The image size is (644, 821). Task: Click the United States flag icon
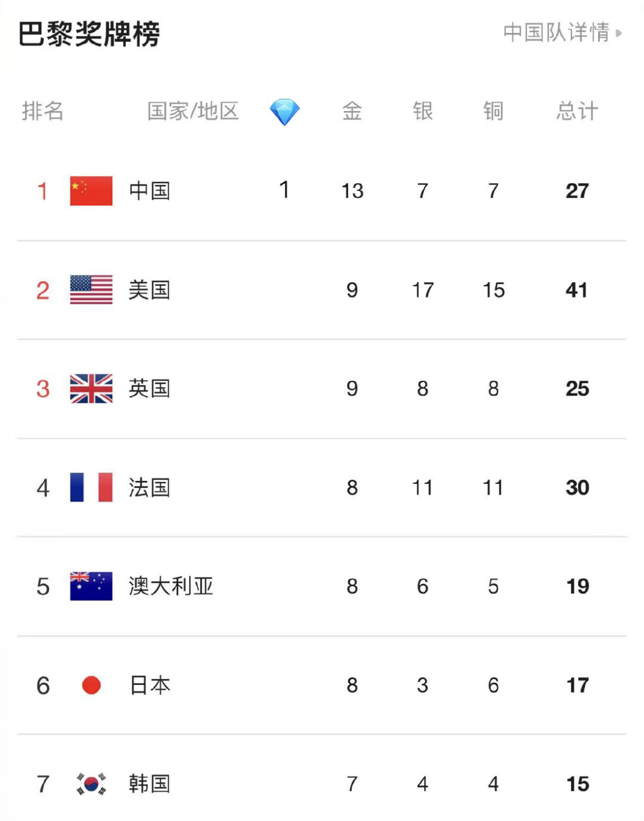click(91, 290)
